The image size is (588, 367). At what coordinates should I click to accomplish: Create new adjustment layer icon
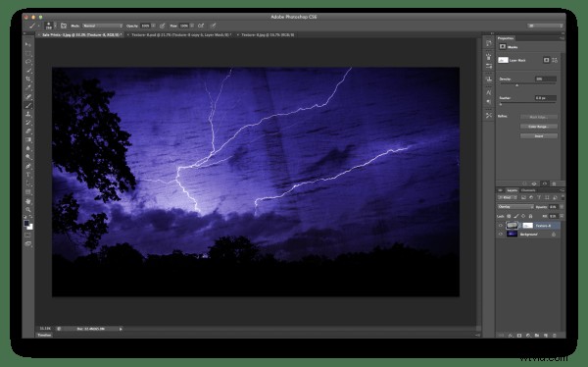pos(528,335)
